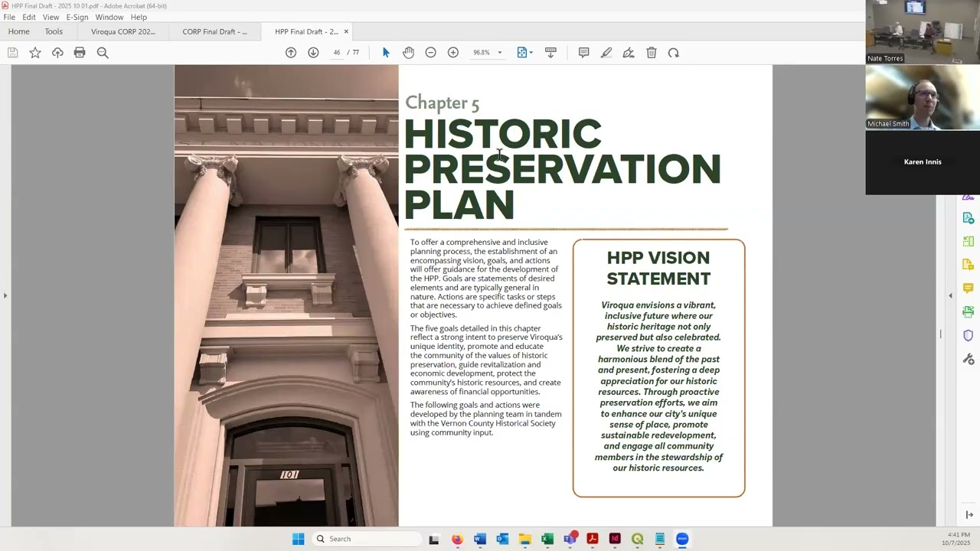Open the Organize Pages tool in the right pane
The image size is (980, 551).
(x=969, y=242)
